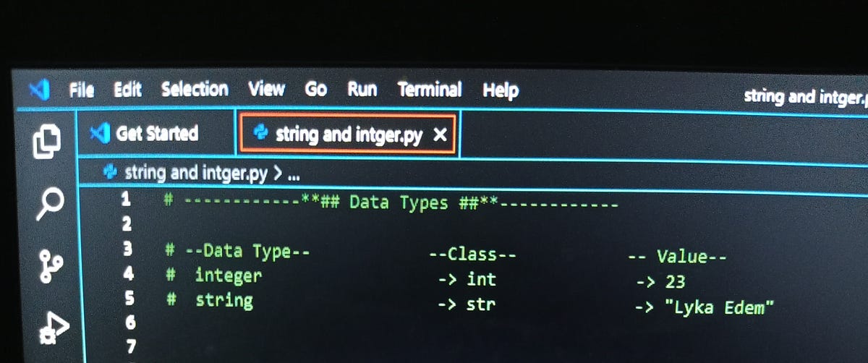Click line number 7 in gutter
This screenshot has height=363, width=868.
point(130,348)
